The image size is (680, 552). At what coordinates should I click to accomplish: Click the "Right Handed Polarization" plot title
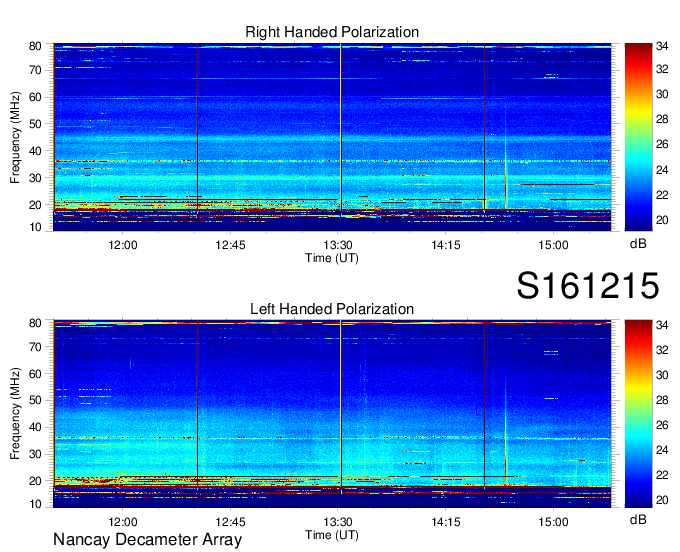click(332, 32)
